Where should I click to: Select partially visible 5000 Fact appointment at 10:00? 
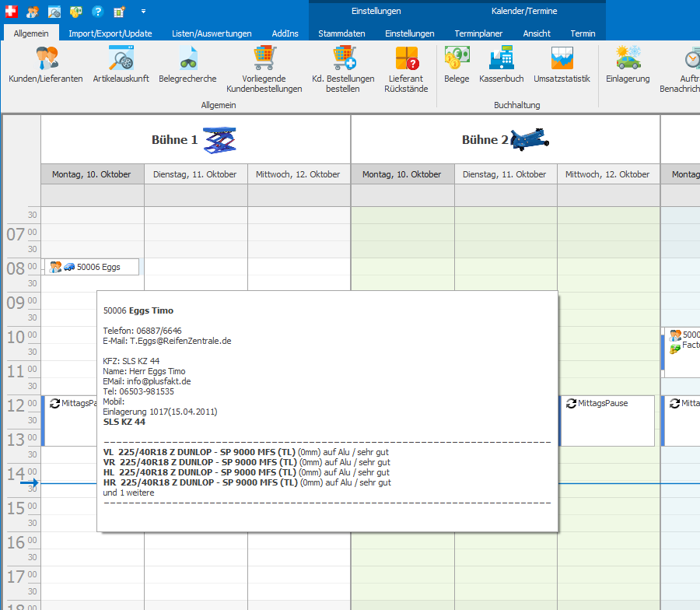pyautogui.click(x=681, y=352)
